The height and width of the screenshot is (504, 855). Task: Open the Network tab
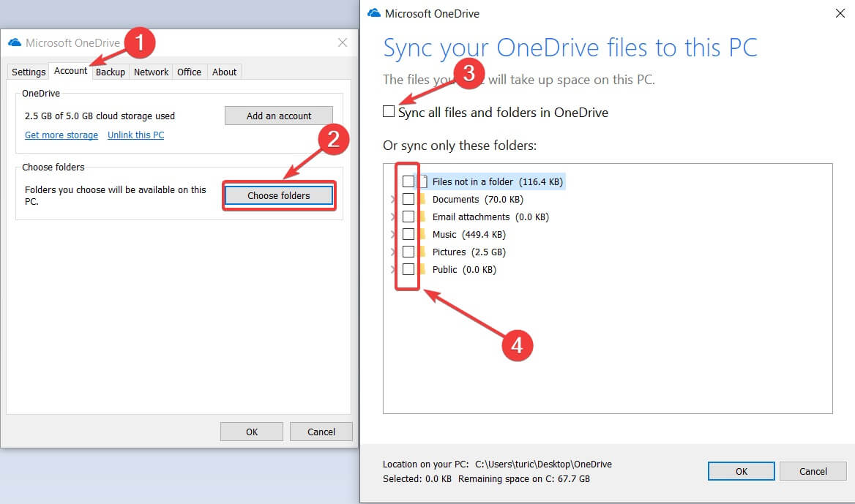[x=151, y=72]
